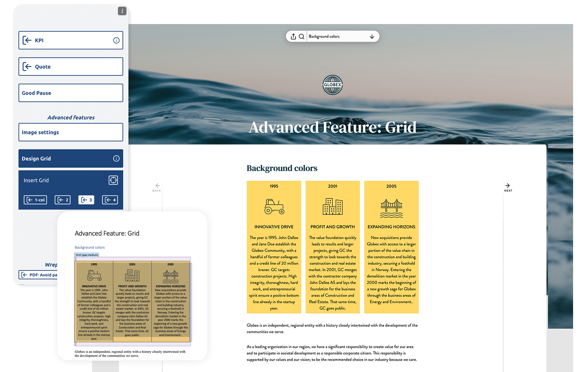Go back using the BACK arrow
This screenshot has height=372, width=588.
(x=157, y=187)
